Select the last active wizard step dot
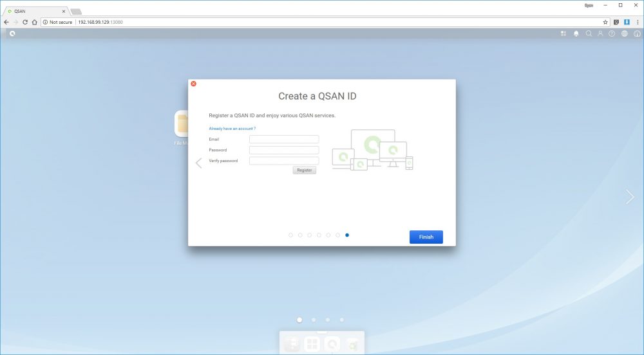Image resolution: width=644 pixels, height=355 pixels. pyautogui.click(x=348, y=235)
